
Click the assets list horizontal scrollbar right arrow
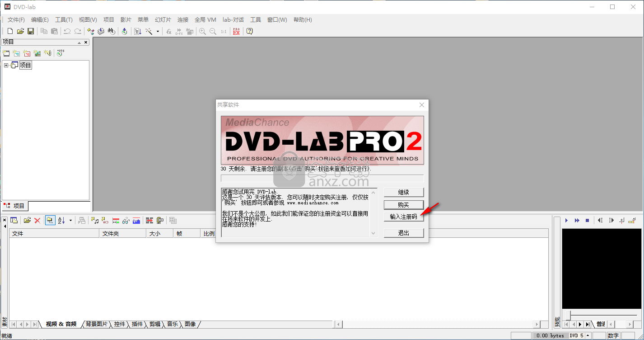(537, 324)
